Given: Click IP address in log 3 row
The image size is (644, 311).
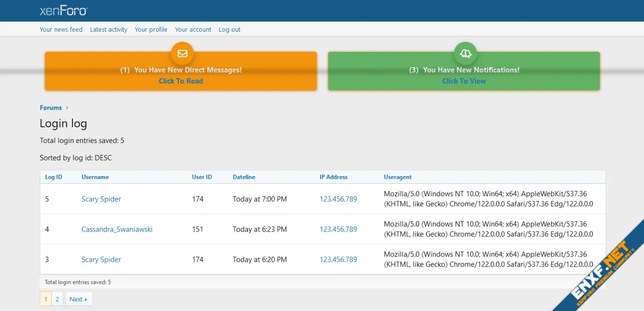Looking at the screenshot, I should click(338, 260).
